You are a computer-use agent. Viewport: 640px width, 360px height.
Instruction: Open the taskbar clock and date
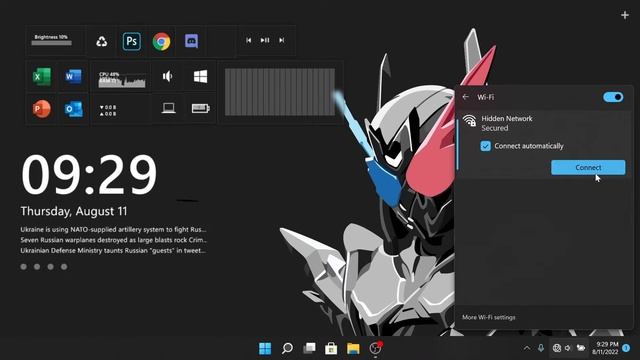(x=605, y=348)
